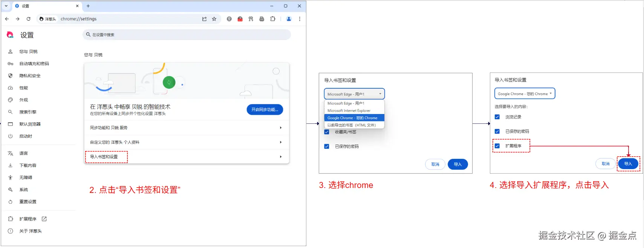The height and width of the screenshot is (248, 644).
Task: Reload the settings page
Action: [x=28, y=19]
